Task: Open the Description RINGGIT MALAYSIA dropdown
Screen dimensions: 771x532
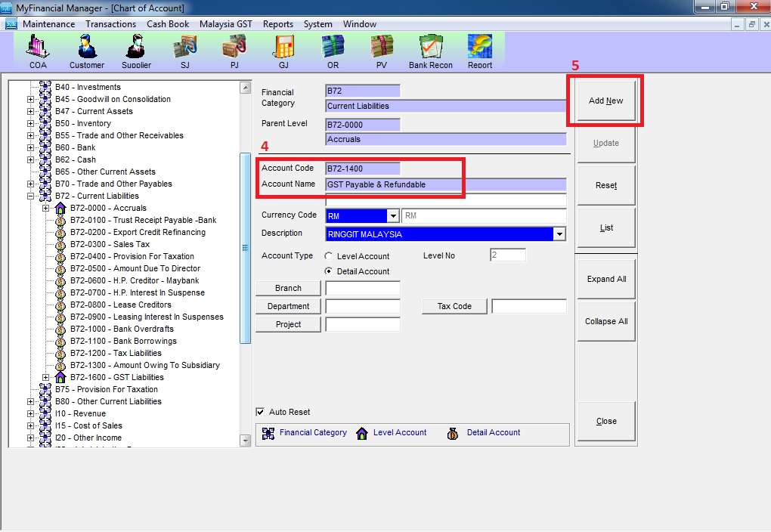Action: click(x=559, y=234)
